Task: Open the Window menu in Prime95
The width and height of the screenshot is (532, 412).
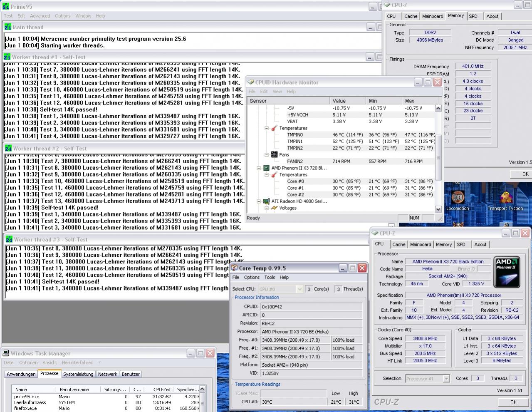Action: pyautogui.click(x=83, y=16)
